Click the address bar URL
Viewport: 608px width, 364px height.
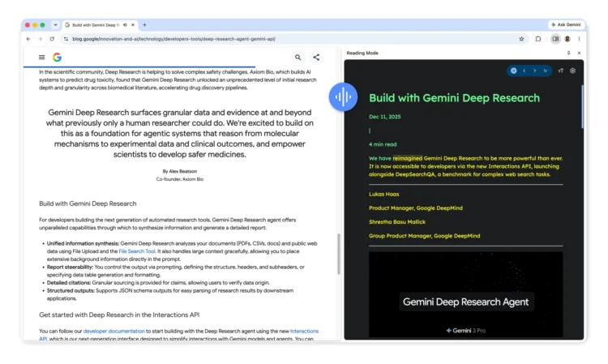click(173, 39)
